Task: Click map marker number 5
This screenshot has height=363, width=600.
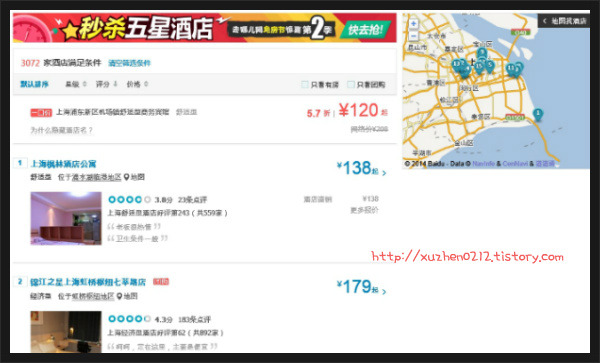Action: coord(489,66)
